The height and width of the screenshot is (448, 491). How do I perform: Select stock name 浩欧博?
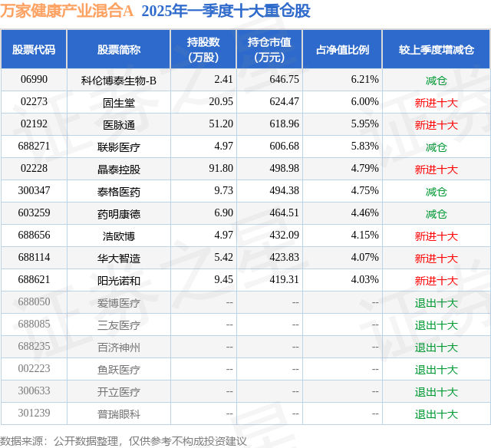click(119, 236)
